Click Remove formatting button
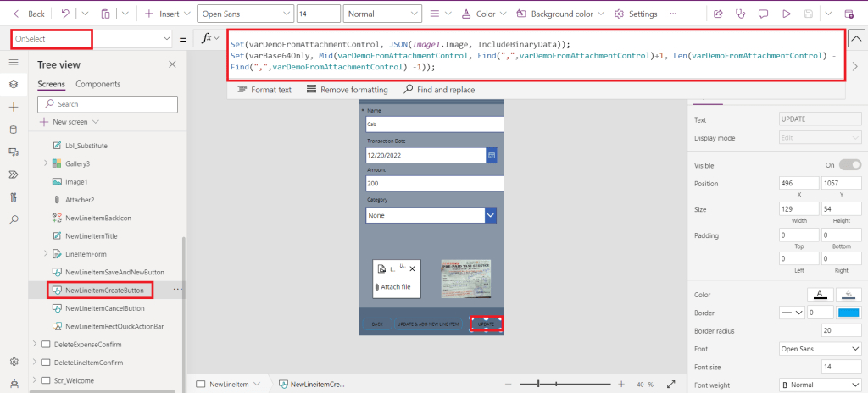This screenshot has height=393, width=868. (347, 90)
